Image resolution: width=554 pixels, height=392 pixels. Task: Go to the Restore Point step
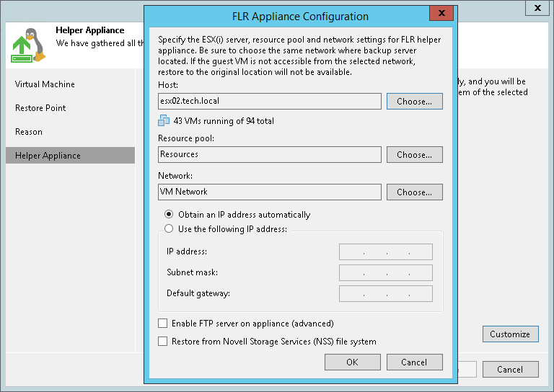(x=40, y=108)
